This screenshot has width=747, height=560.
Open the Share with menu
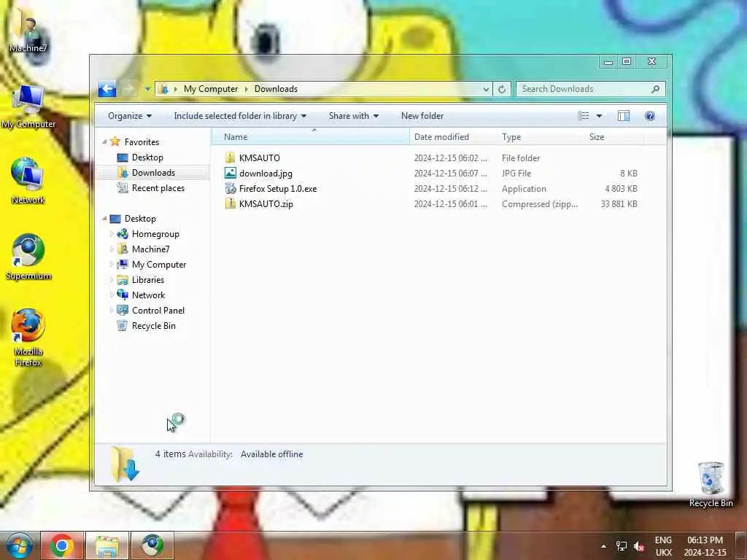pyautogui.click(x=354, y=116)
